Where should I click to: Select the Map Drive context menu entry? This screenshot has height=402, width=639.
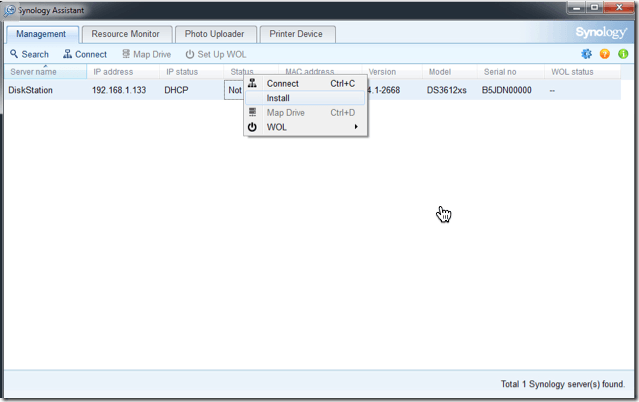[x=305, y=113]
